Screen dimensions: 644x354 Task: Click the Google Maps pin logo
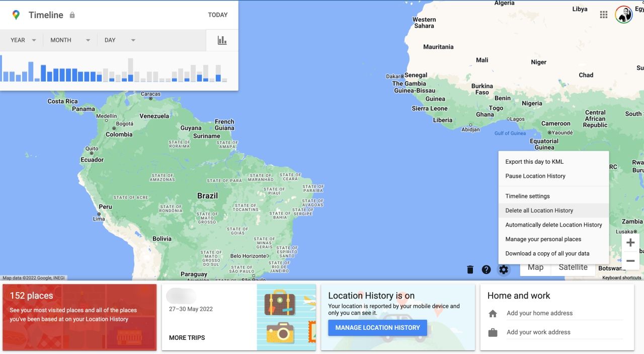pos(16,15)
